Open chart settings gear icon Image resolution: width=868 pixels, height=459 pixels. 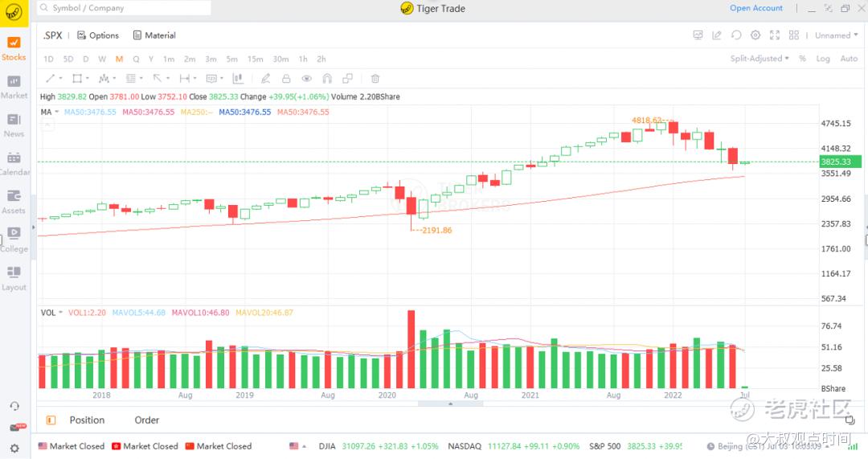click(755, 35)
